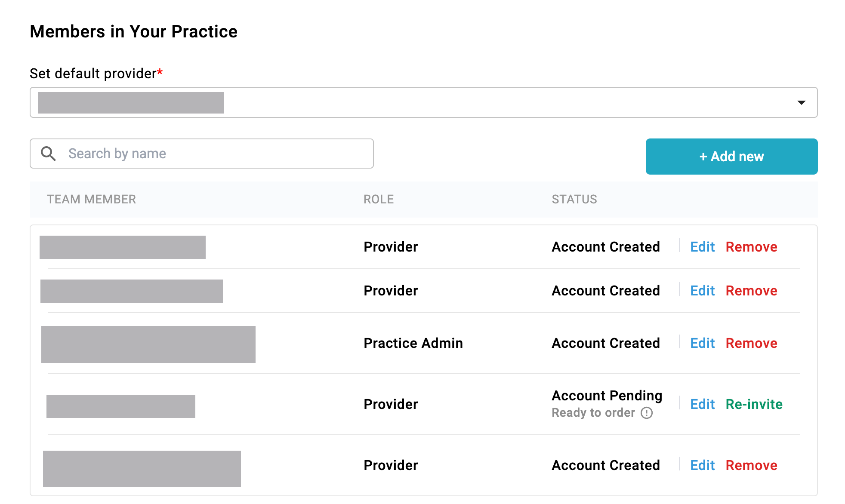Click the STATUS column header
This screenshot has height=504, width=845.
tap(574, 199)
